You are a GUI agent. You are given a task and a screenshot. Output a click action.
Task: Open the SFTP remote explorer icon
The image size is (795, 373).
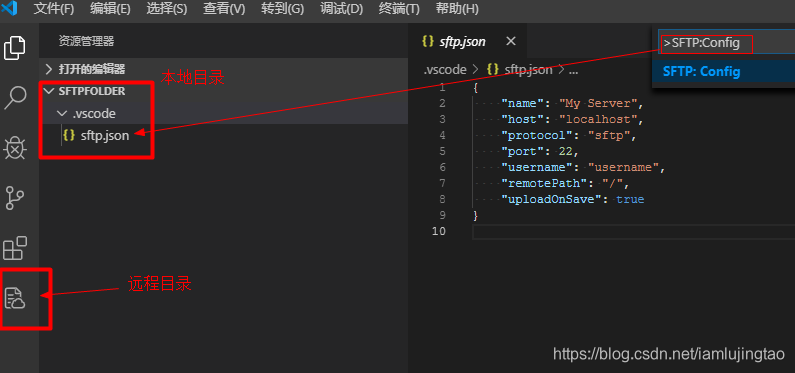click(x=15, y=298)
